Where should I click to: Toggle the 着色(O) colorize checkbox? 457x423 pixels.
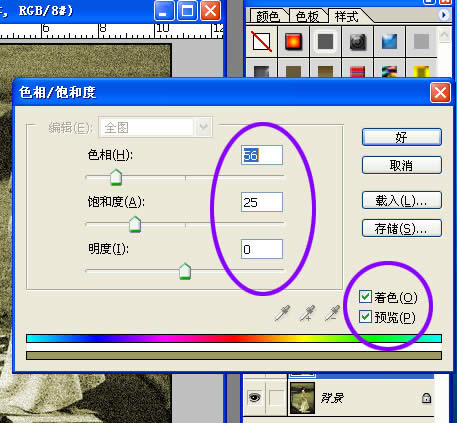click(365, 296)
